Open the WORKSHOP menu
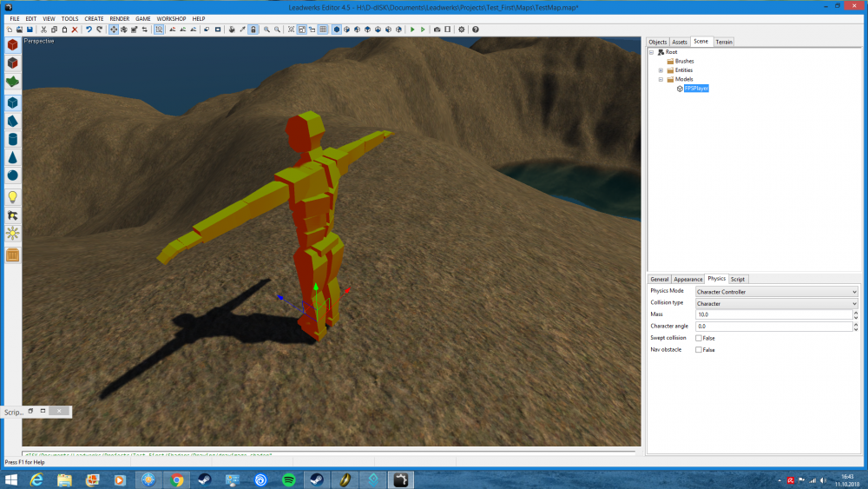The image size is (868, 489). (x=171, y=19)
